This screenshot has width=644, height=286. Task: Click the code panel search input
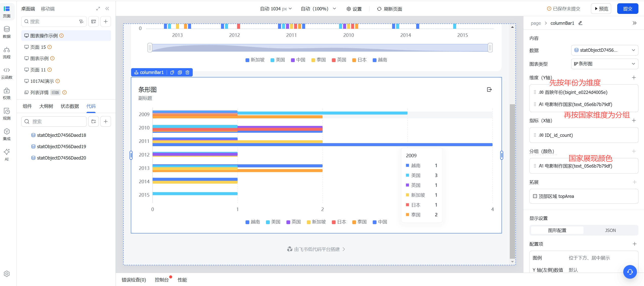(x=54, y=121)
